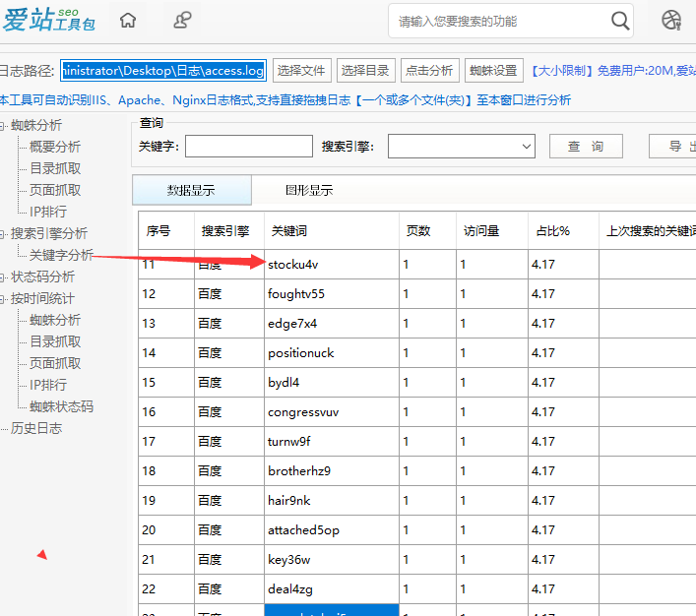Select 关键字分析 in the sidebar tree
The width and height of the screenshot is (696, 616).
[x=61, y=255]
